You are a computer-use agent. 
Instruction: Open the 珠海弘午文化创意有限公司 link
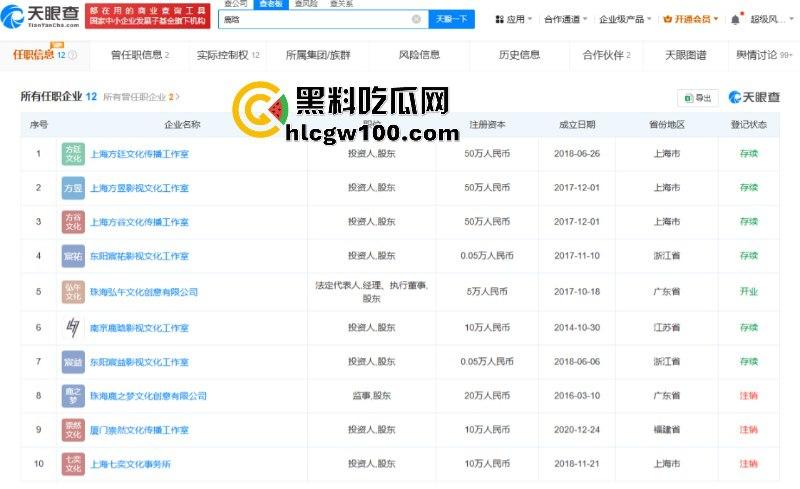pos(144,292)
